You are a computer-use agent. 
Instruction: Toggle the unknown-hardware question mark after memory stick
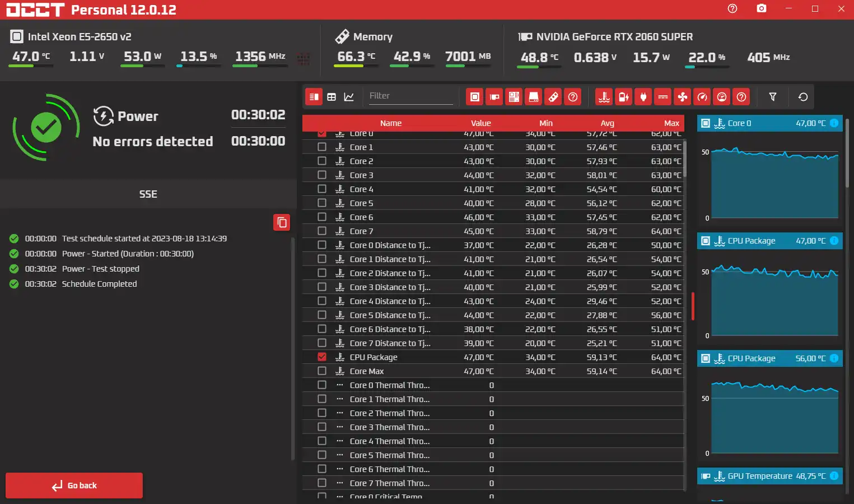tap(573, 97)
